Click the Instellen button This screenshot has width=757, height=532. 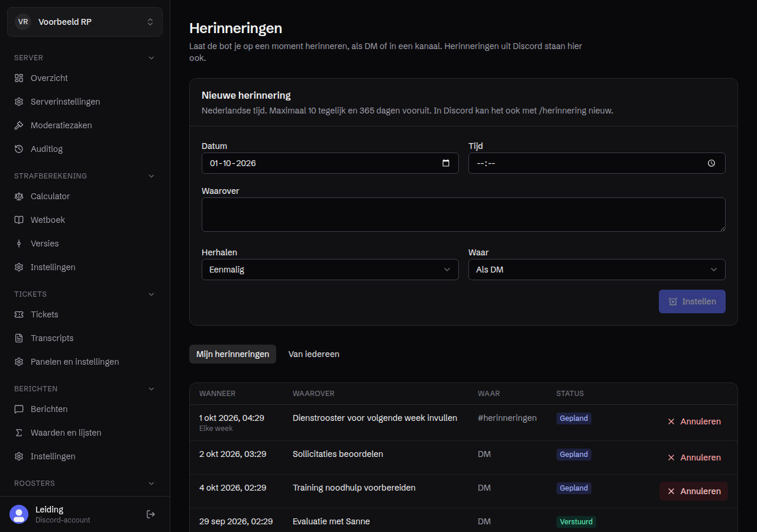point(692,301)
